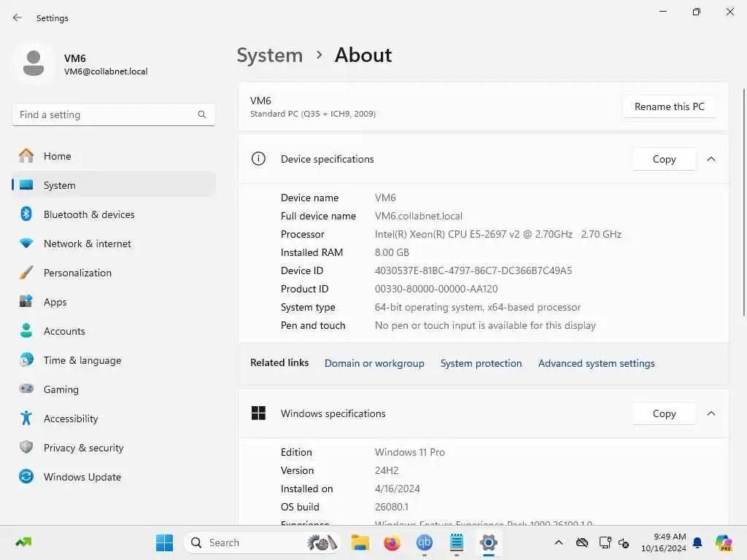Screen dimensions: 747x560
Task: Click Rename this PC button
Action: (669, 106)
